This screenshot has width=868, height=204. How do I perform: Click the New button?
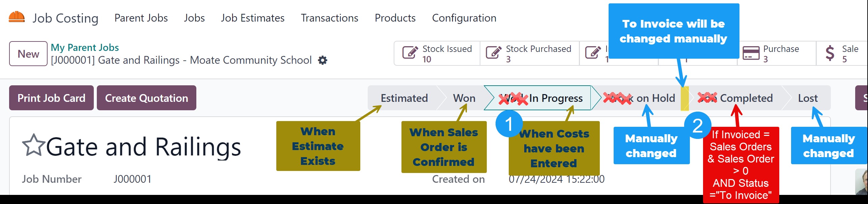[x=28, y=54]
